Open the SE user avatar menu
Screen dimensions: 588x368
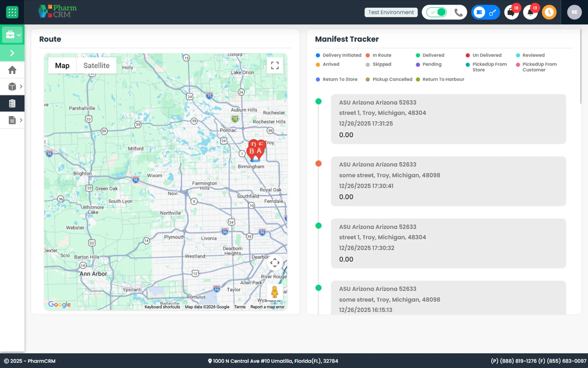tap(574, 12)
